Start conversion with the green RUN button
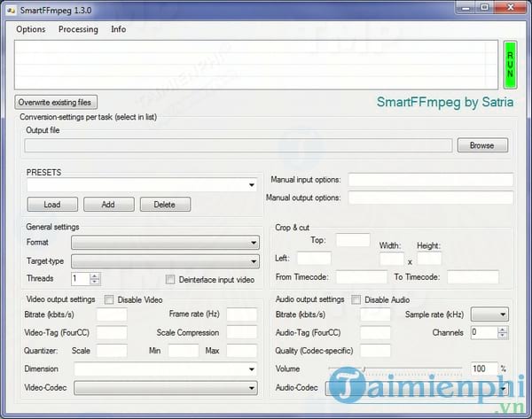 click(x=510, y=65)
